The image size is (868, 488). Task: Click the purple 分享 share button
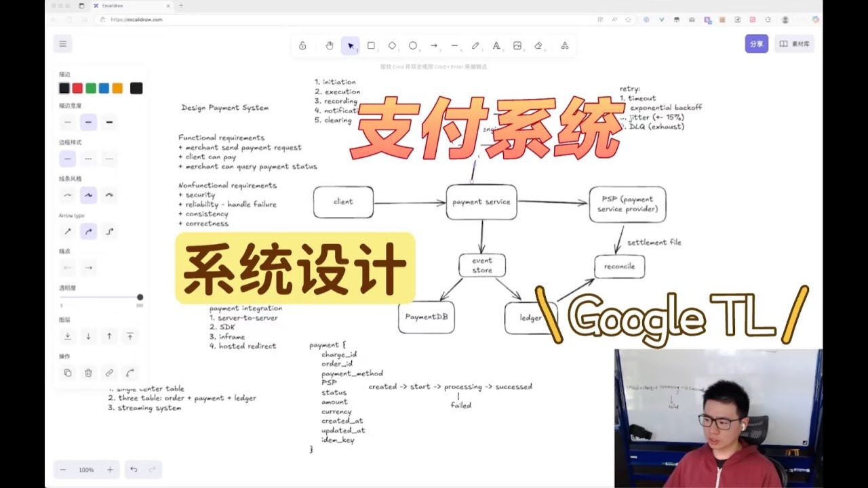[757, 44]
